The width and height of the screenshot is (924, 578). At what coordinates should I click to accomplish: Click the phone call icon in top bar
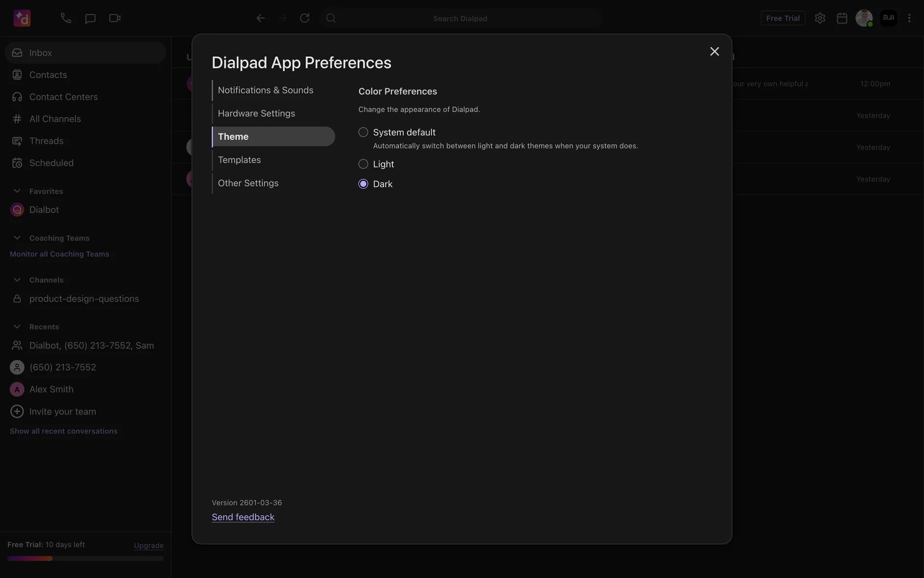tap(66, 18)
